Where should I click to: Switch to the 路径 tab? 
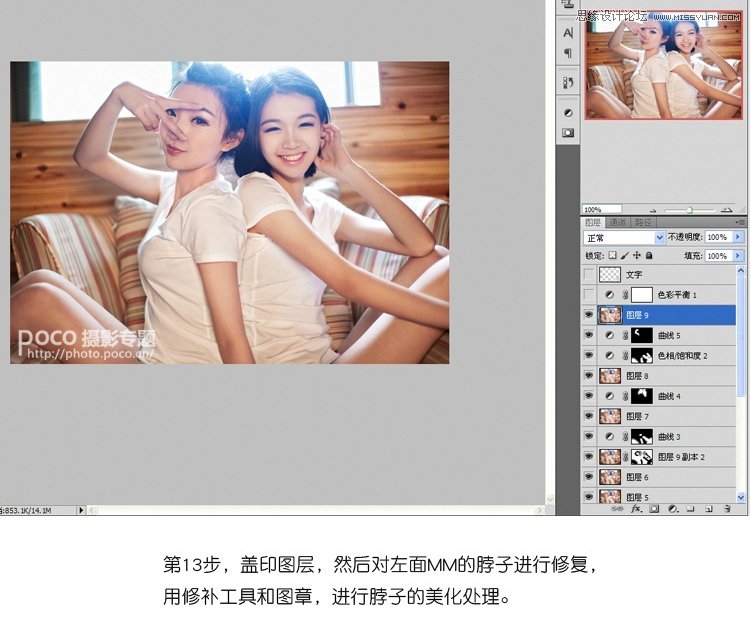(x=643, y=222)
